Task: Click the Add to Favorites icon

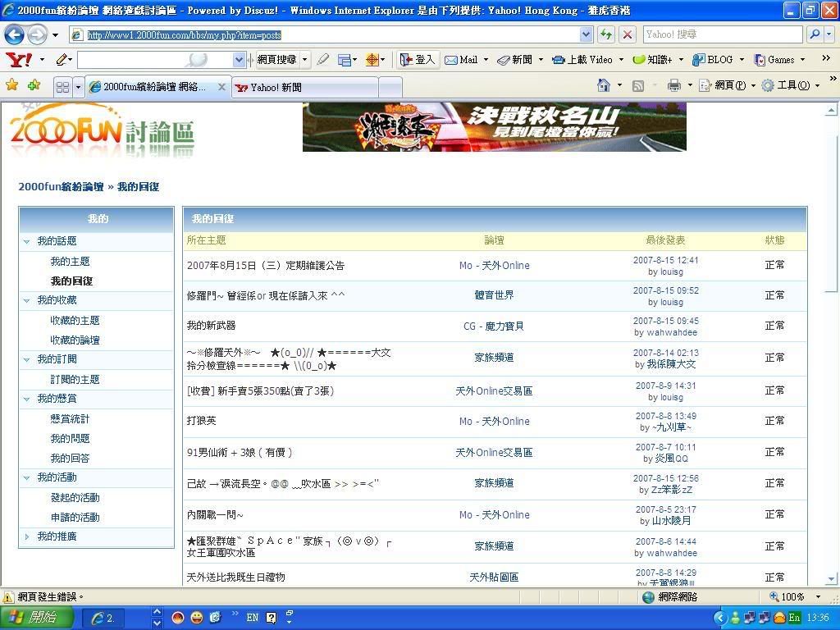Action: (x=34, y=85)
